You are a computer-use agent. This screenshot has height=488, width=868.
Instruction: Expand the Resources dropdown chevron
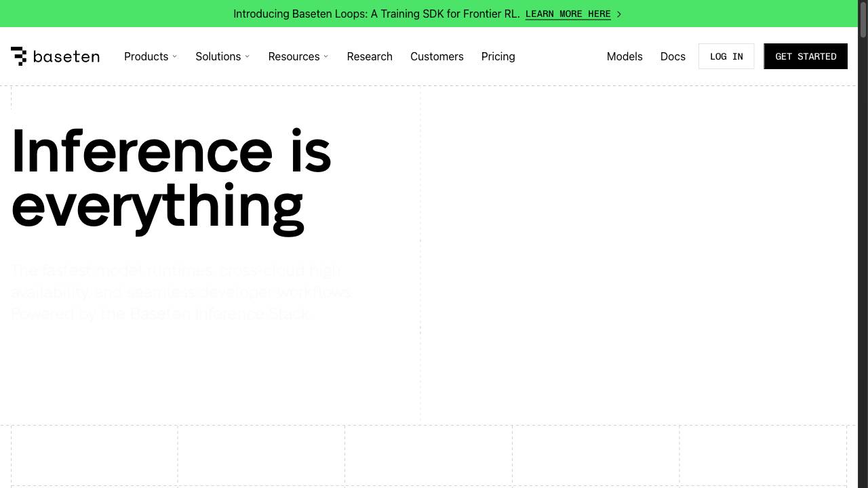[325, 56]
